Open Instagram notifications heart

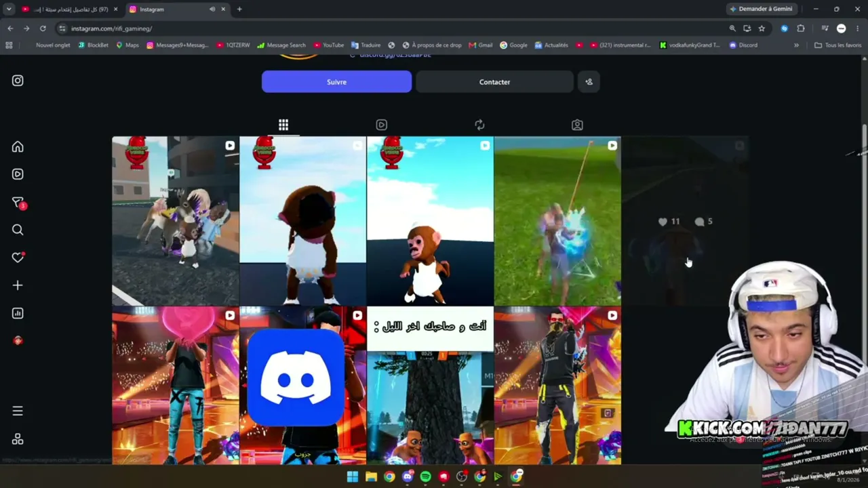(18, 258)
